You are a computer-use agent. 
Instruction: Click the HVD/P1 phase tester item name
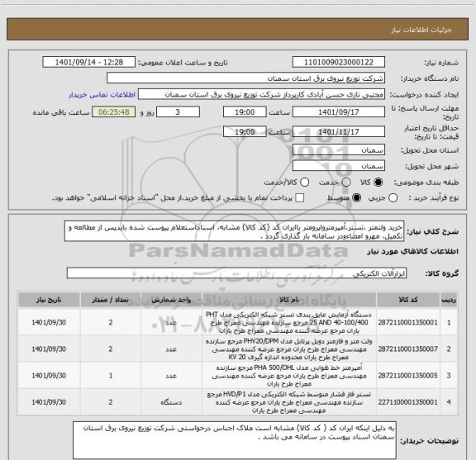289,402
